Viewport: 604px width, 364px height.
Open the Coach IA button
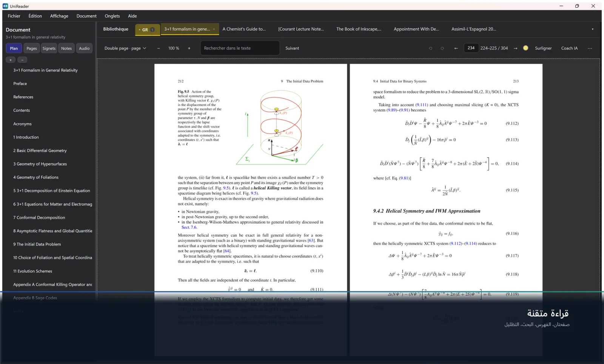[569, 48]
